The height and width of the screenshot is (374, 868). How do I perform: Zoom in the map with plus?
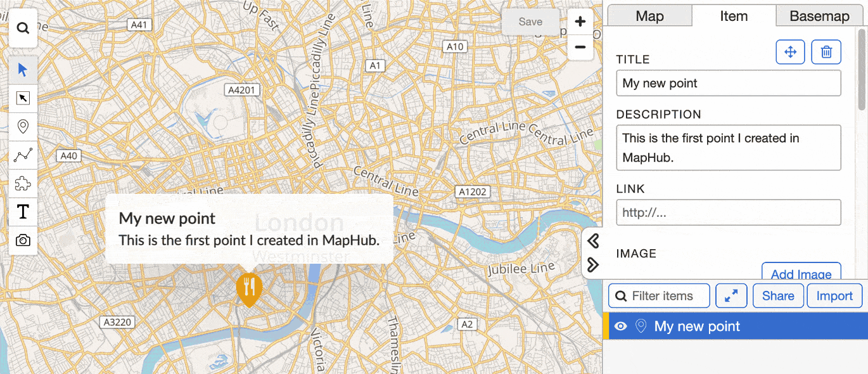[x=580, y=22]
